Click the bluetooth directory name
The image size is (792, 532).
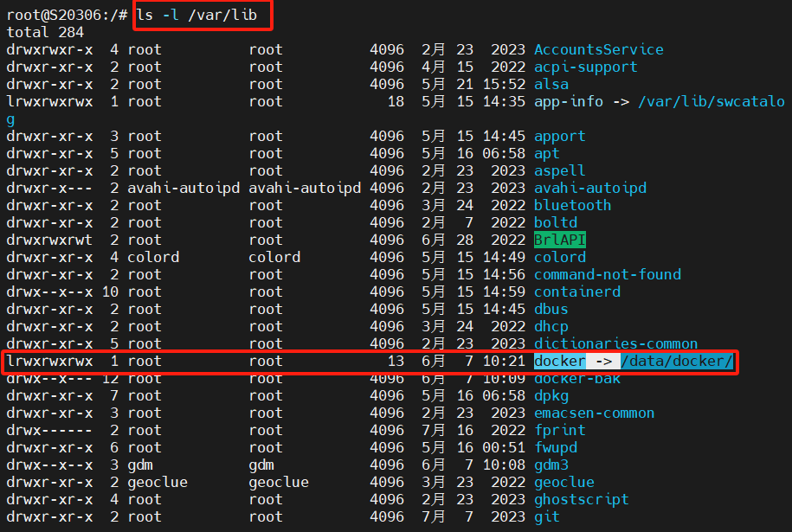(572, 205)
